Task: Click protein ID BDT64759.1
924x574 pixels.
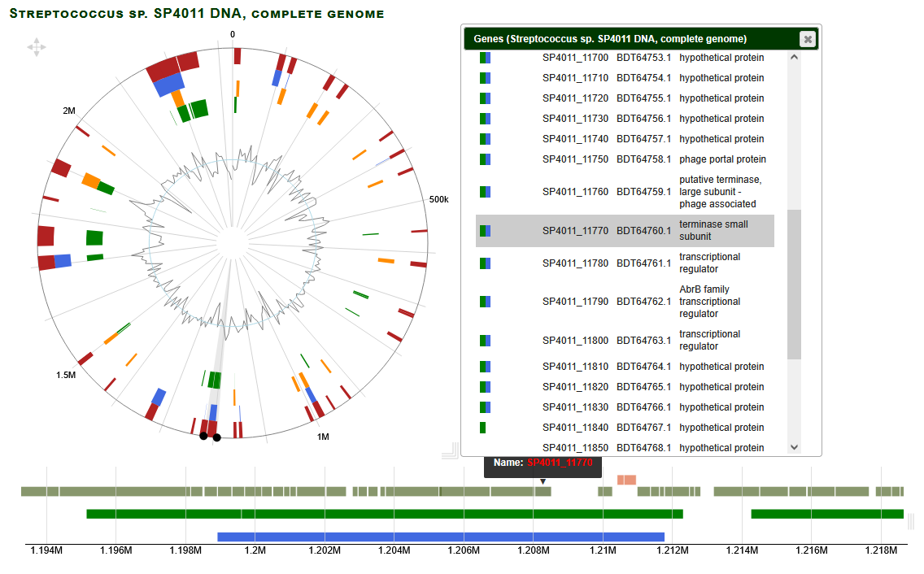Action: [643, 192]
